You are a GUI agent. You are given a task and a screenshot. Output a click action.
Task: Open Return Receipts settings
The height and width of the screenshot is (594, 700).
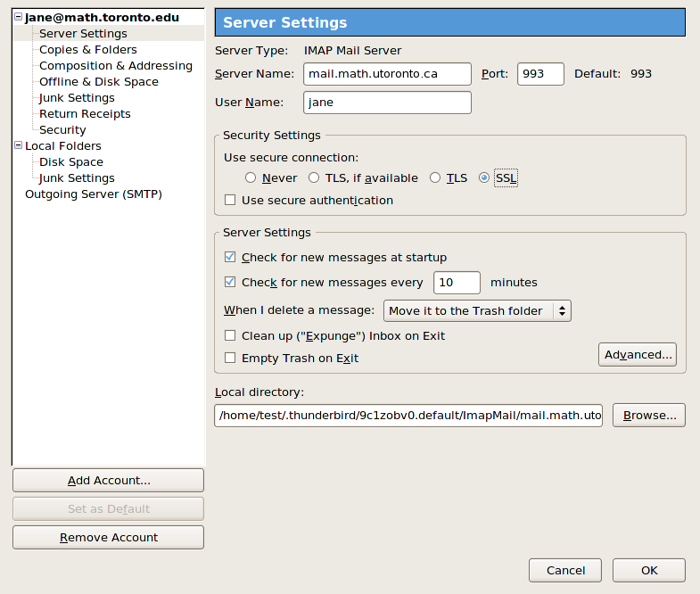point(85,114)
